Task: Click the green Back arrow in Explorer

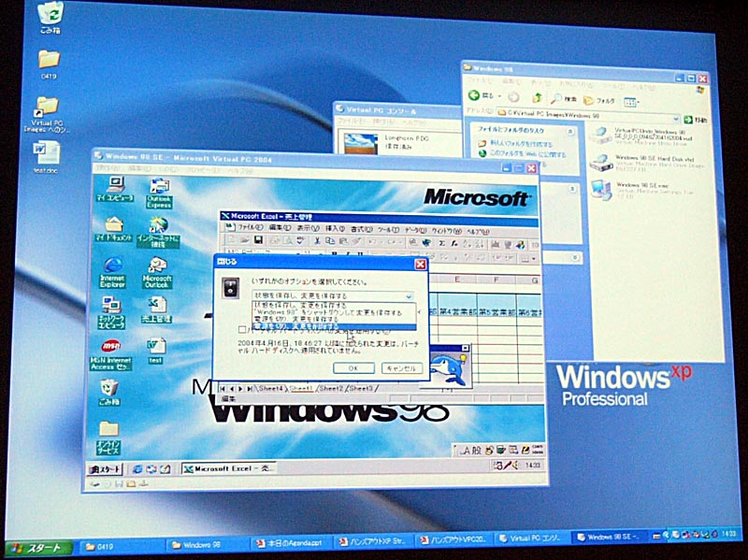Action: click(x=474, y=95)
